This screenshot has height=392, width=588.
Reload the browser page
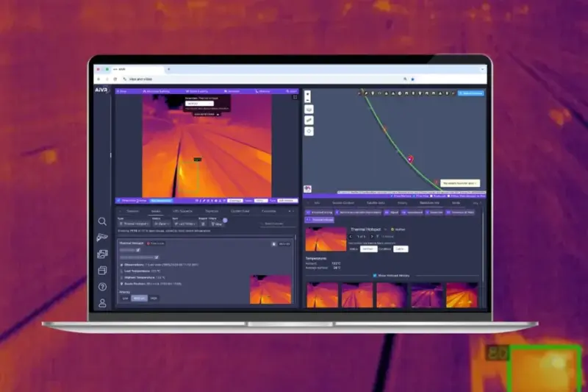tap(115, 79)
